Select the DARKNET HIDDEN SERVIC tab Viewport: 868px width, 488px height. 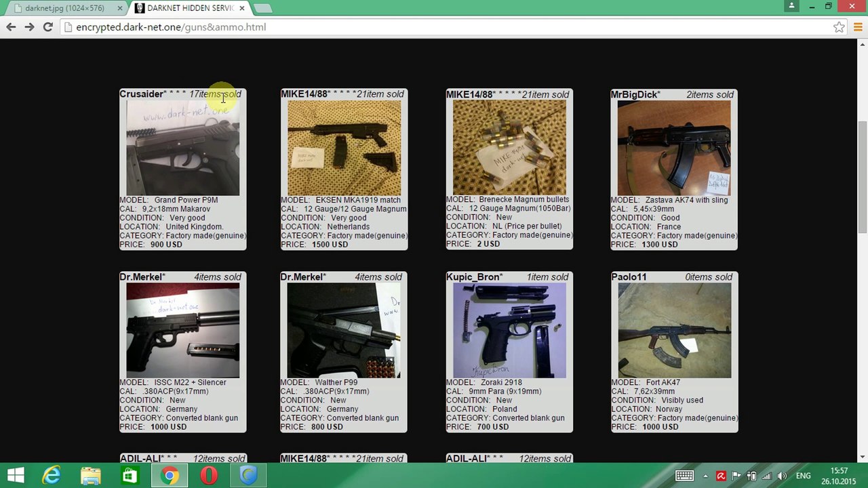click(190, 8)
